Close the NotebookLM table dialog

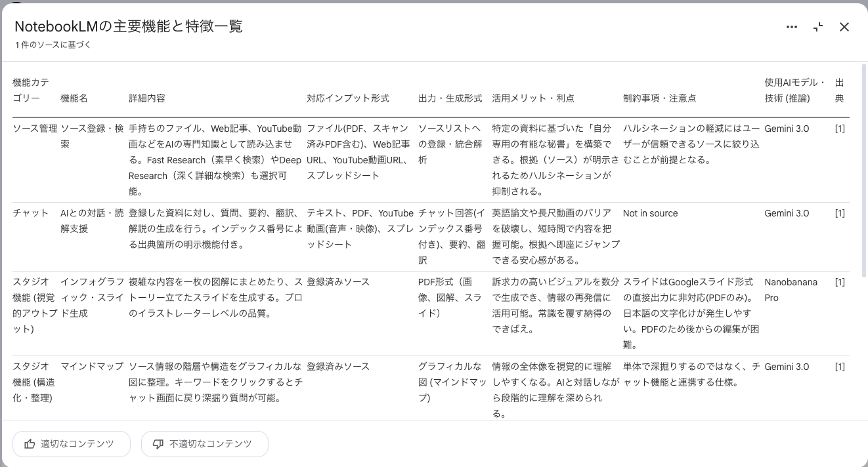[x=844, y=27]
